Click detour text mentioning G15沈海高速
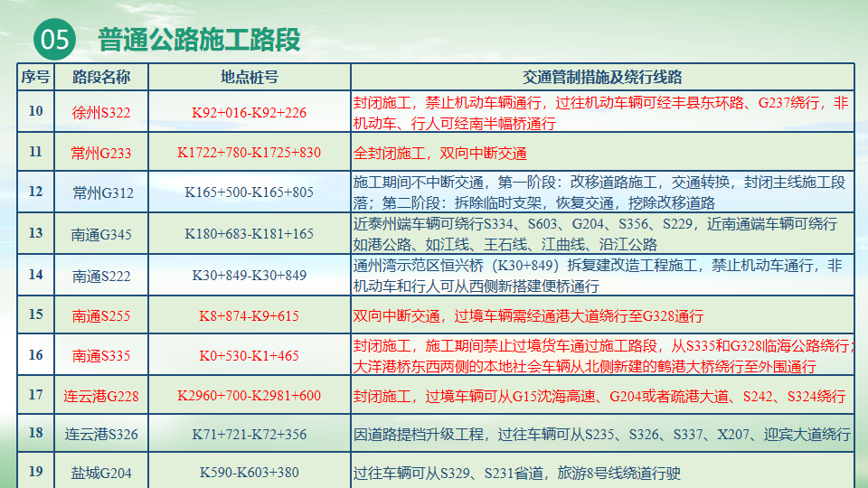Image resolution: width=868 pixels, height=488 pixels. (599, 396)
